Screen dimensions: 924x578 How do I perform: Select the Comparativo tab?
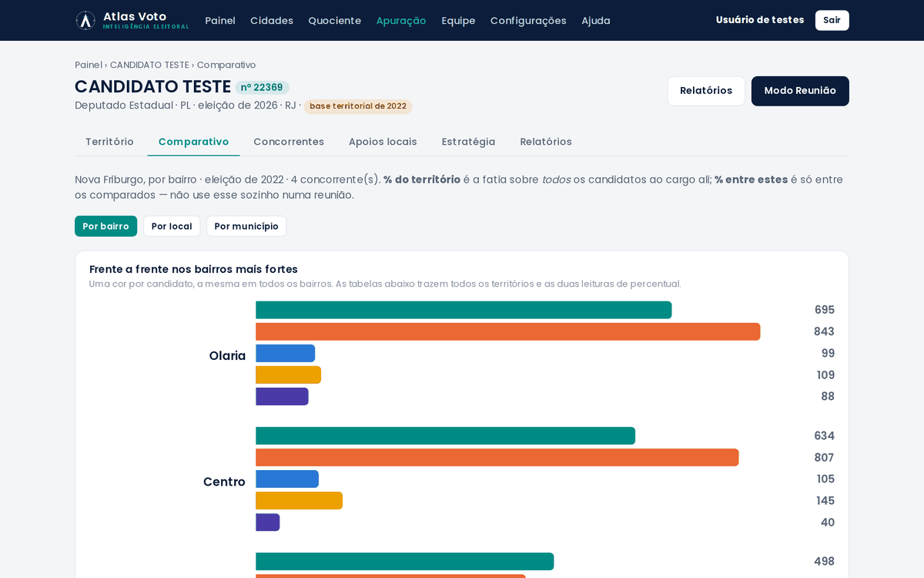pyautogui.click(x=193, y=142)
